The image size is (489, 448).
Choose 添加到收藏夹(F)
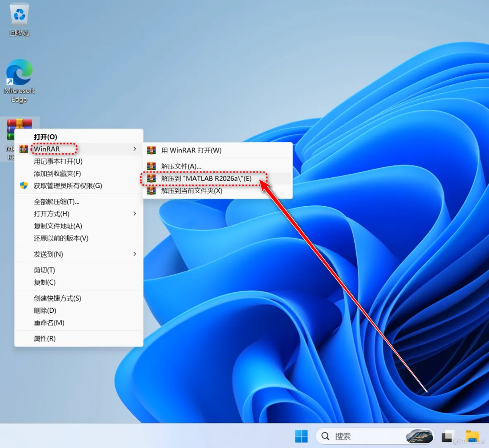click(x=79, y=174)
